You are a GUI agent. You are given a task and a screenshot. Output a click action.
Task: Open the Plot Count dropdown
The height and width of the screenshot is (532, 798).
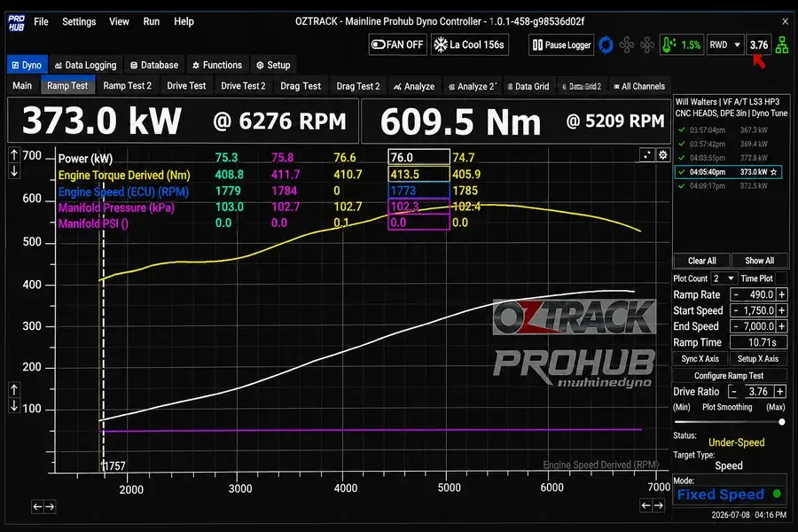tap(724, 278)
